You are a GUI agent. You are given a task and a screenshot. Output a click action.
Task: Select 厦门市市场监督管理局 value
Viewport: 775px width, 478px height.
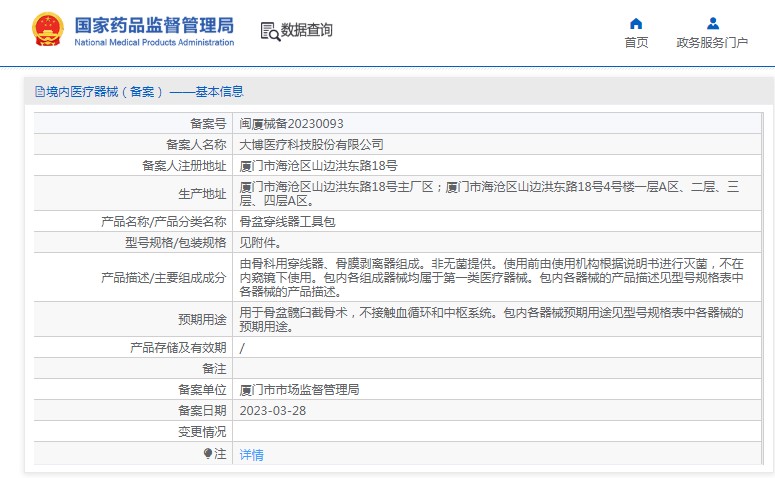pos(299,390)
